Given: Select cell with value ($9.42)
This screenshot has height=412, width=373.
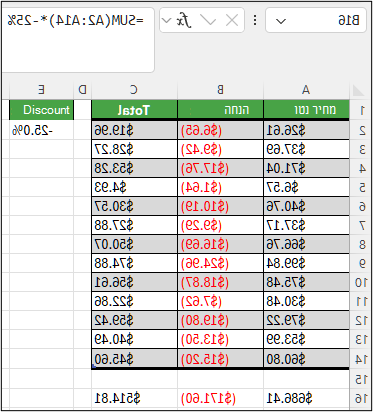Looking at the screenshot, I should pyautogui.click(x=220, y=149).
